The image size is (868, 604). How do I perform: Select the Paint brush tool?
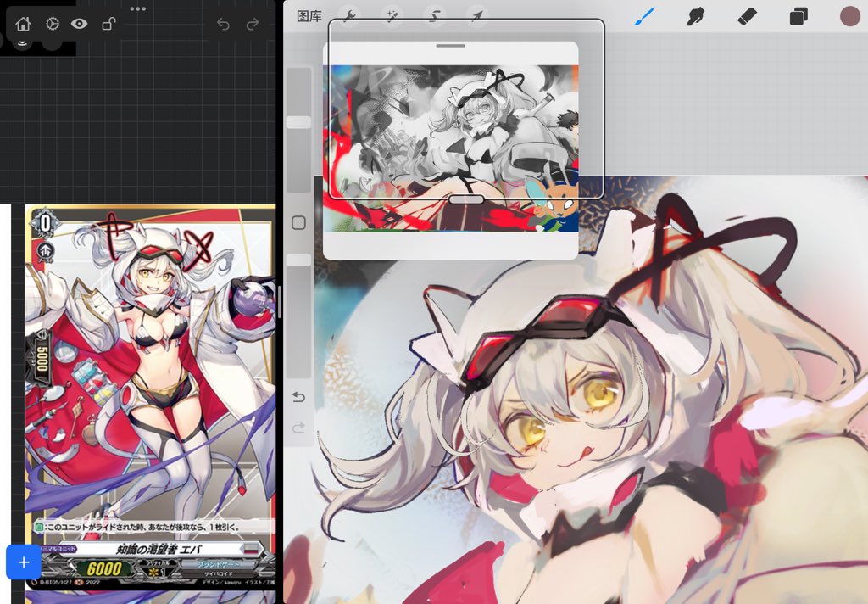644,17
